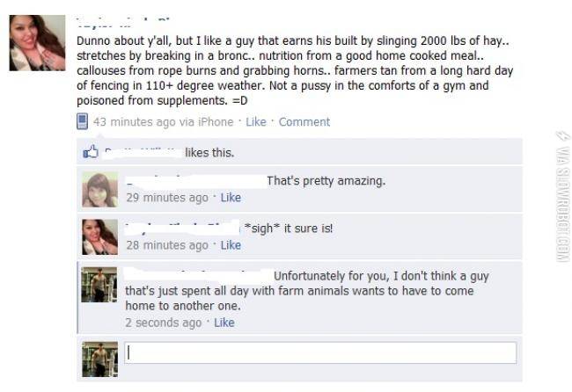This screenshot has height=392, width=572.
Task: Click your profile picture beside the comment box
Action: 99,359
